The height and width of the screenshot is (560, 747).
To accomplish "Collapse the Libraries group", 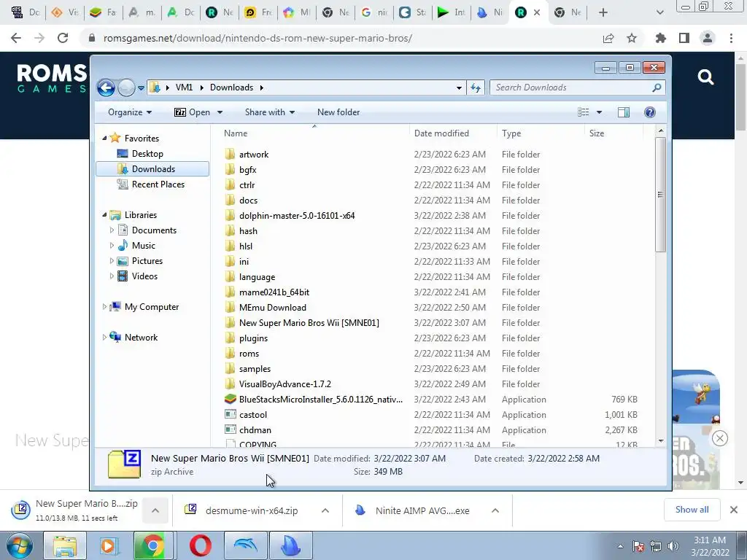I will click(x=105, y=215).
